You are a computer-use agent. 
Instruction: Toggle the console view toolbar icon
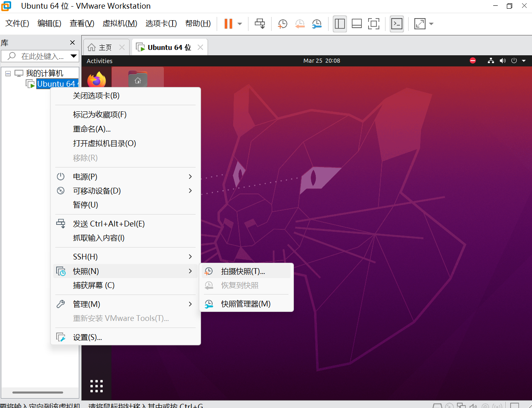[397, 24]
